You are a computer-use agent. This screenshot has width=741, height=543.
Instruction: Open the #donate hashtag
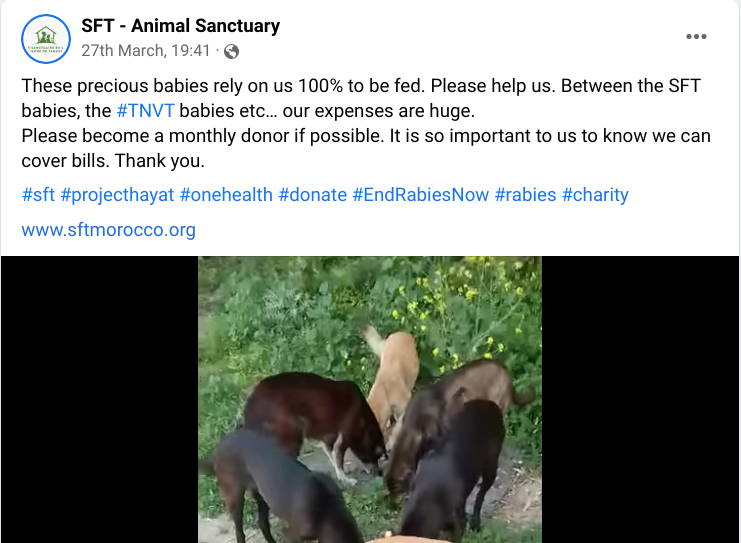(x=312, y=195)
